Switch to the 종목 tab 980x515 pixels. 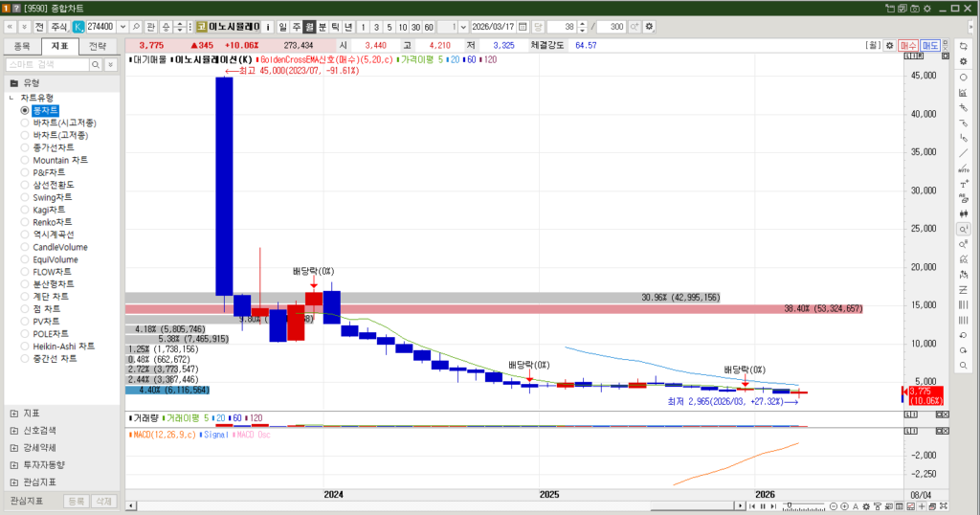[x=23, y=45]
